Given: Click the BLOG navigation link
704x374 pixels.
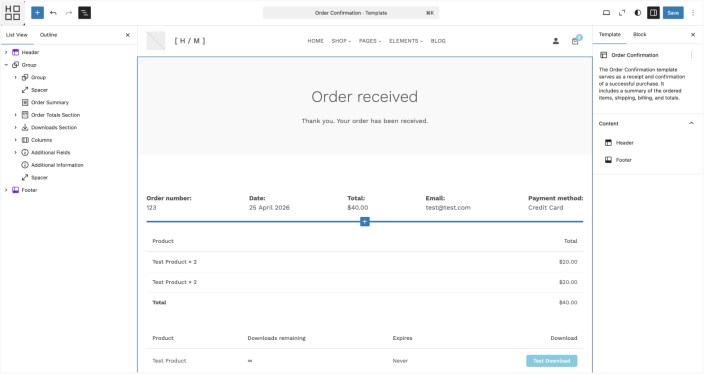Looking at the screenshot, I should (x=438, y=41).
